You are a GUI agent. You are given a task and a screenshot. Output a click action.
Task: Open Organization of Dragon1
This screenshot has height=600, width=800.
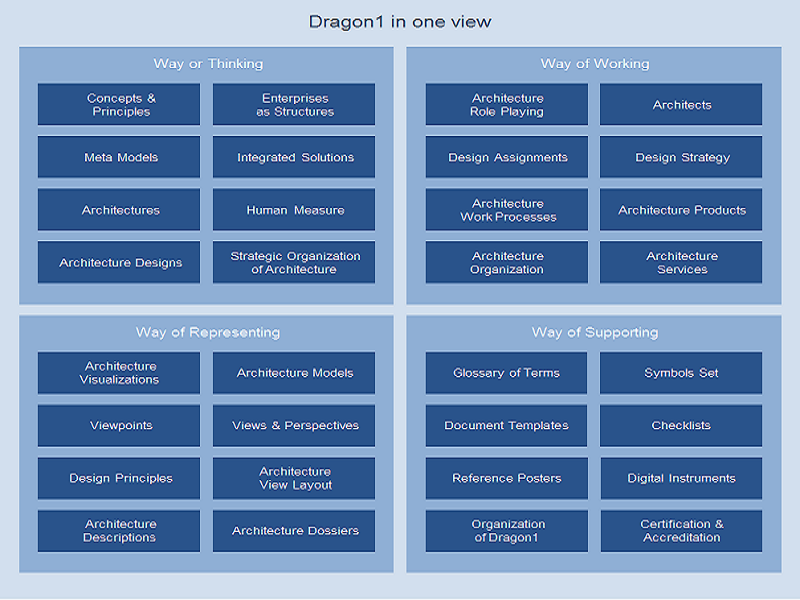[507, 531]
